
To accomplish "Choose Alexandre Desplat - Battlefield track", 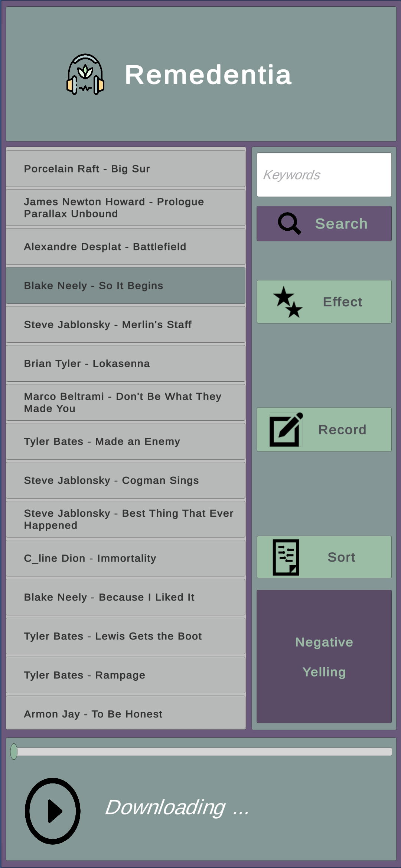I will (125, 247).
